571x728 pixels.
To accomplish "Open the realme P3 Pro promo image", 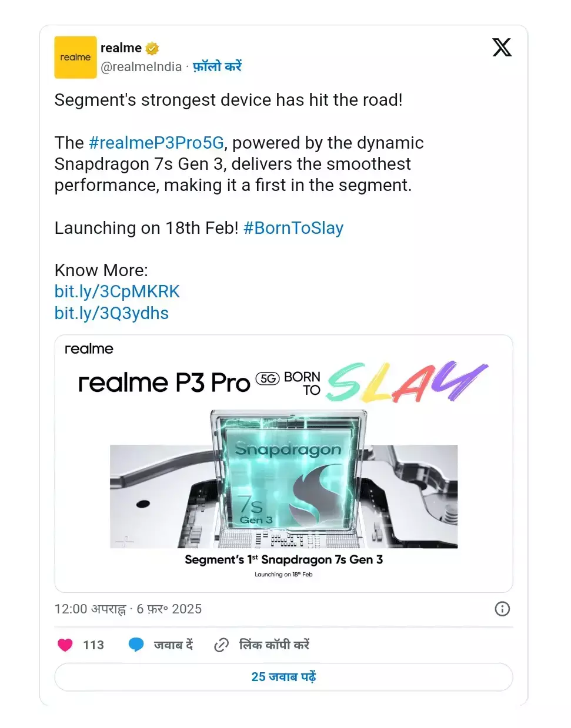I will [283, 464].
